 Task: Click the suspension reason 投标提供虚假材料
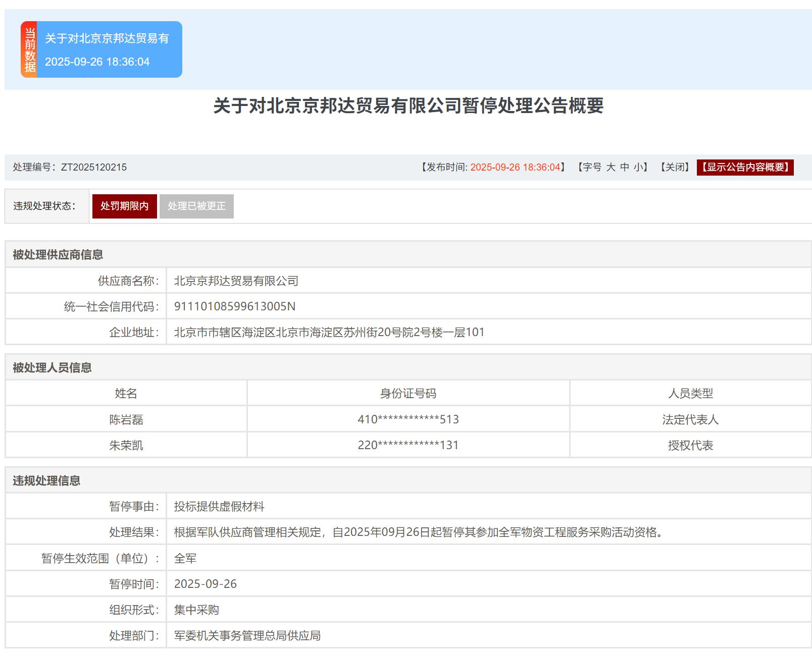tap(219, 507)
